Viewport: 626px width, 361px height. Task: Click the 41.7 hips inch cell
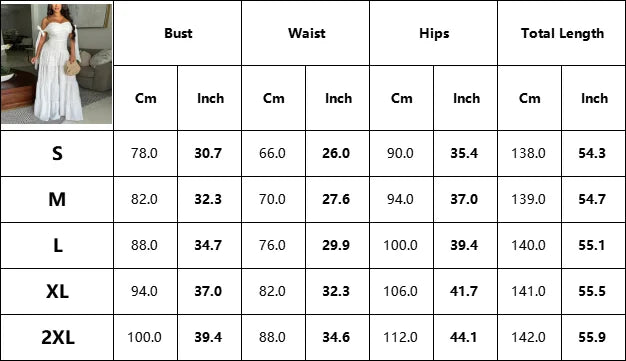point(465,291)
